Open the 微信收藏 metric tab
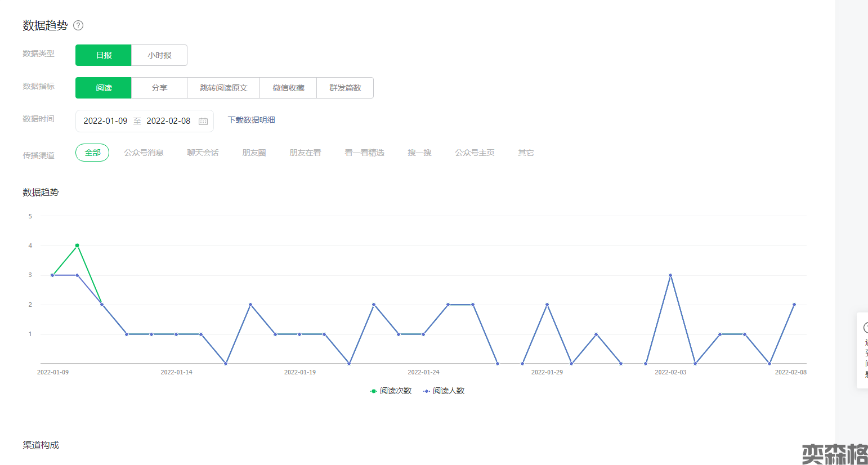Viewport: 868px width, 465px height. [x=288, y=88]
